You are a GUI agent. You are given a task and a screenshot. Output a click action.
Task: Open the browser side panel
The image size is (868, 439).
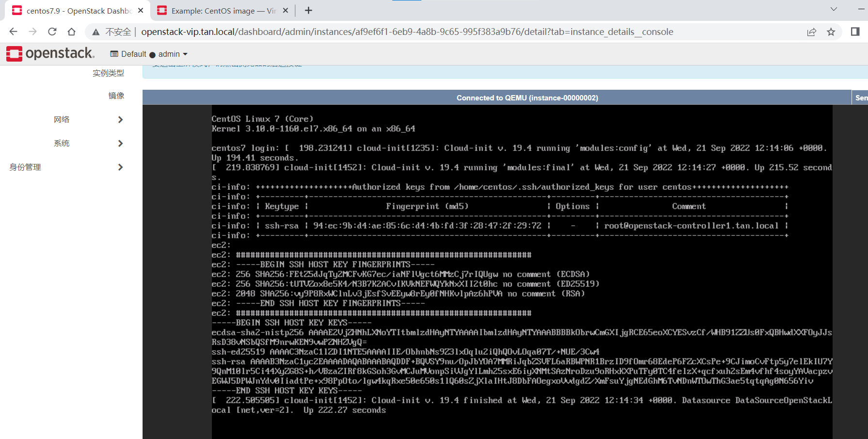(855, 32)
